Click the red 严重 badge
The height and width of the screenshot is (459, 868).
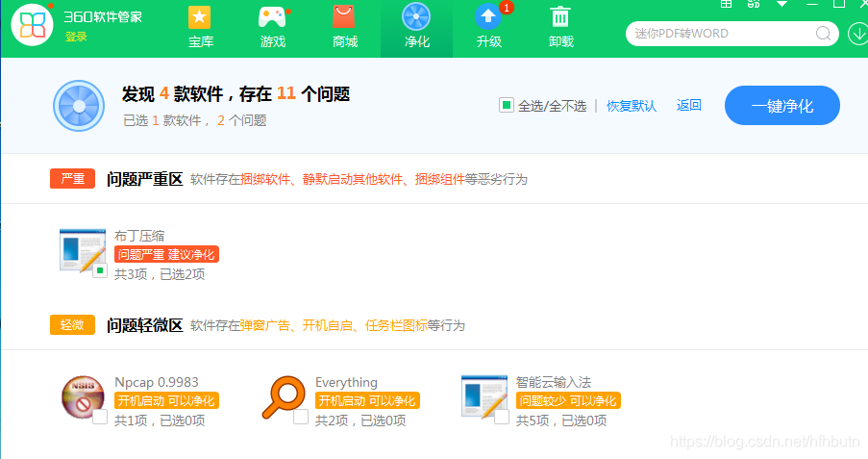(x=72, y=179)
